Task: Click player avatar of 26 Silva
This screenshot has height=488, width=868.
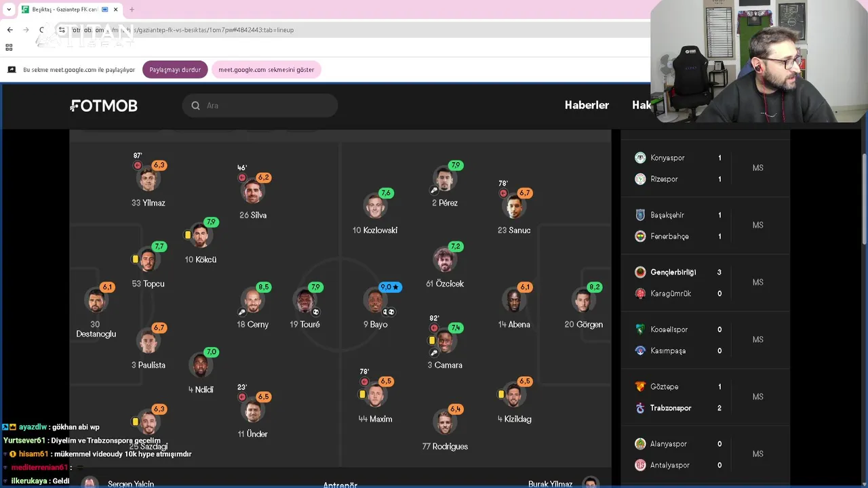Action: (x=253, y=192)
